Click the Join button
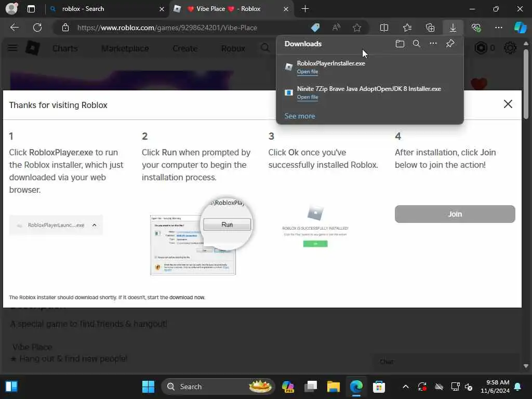This screenshot has width=532, height=399. pyautogui.click(x=455, y=214)
